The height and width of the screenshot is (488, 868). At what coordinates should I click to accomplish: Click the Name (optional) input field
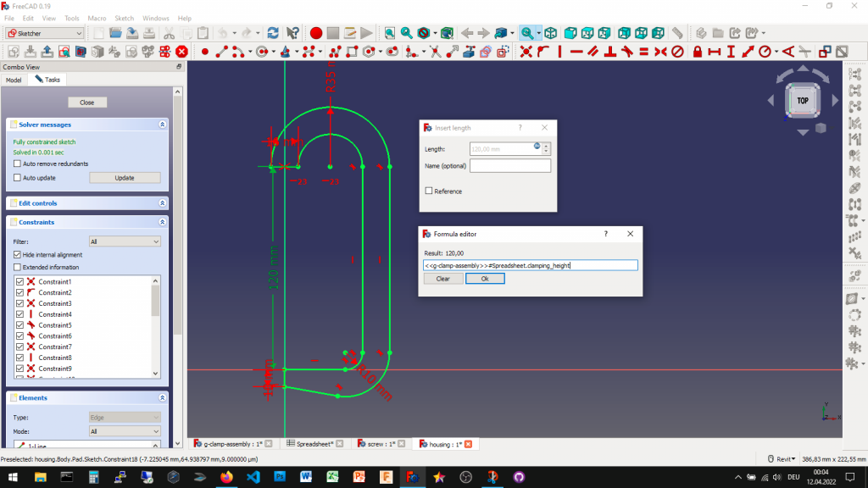(509, 165)
